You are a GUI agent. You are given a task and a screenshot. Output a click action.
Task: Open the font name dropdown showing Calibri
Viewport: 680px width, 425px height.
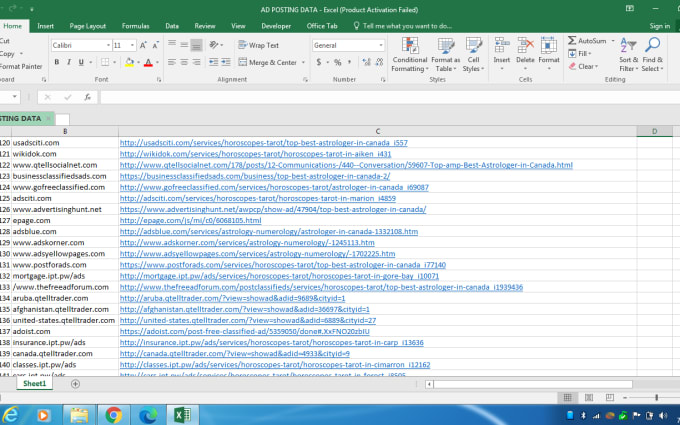pos(108,45)
